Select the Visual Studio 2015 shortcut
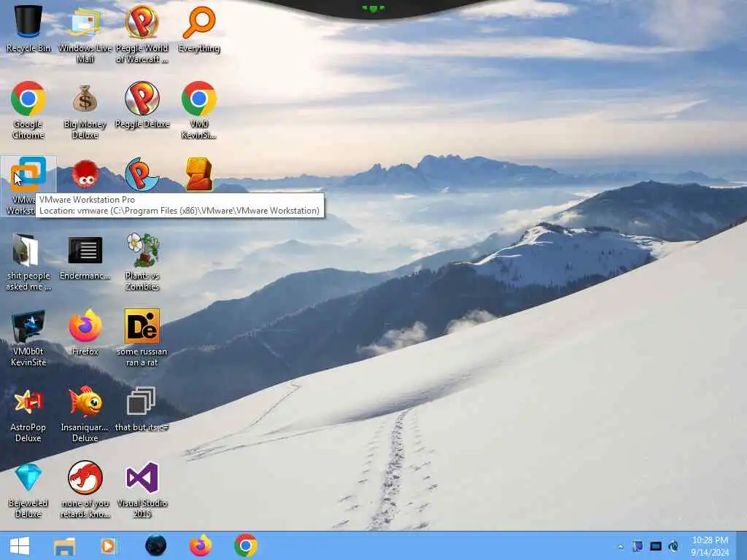This screenshot has width=747, height=560. (142, 489)
